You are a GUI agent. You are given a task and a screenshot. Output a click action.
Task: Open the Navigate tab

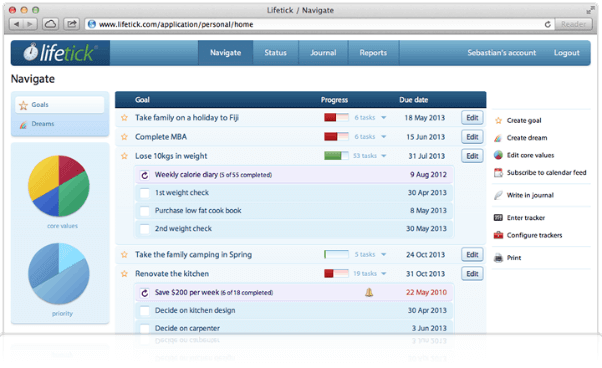click(x=225, y=53)
